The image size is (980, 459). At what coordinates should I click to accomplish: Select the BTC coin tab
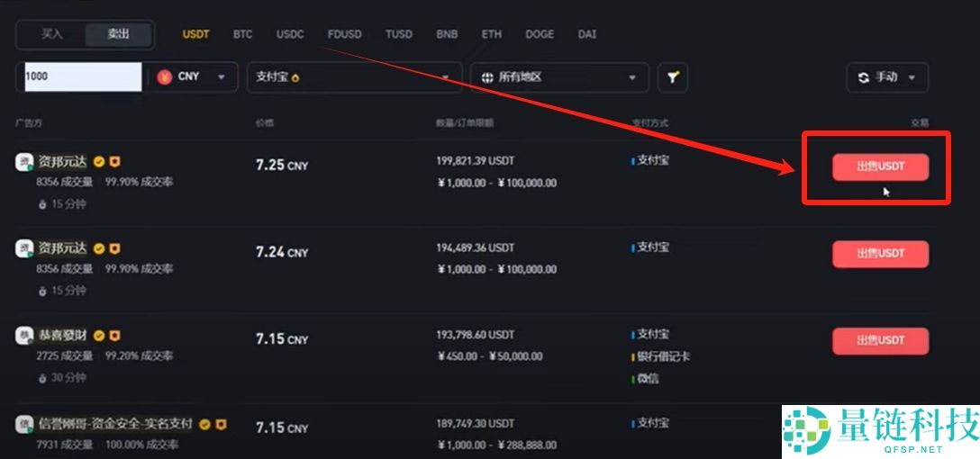point(242,34)
